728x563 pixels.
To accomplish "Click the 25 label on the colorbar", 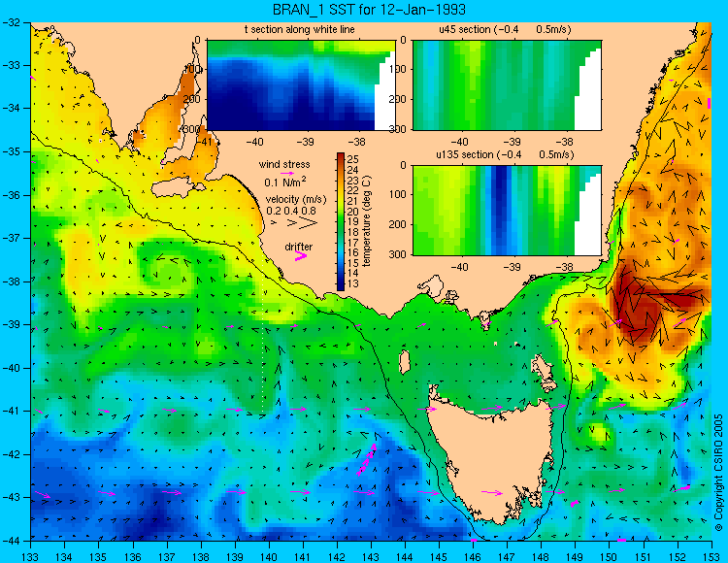I will [352, 160].
